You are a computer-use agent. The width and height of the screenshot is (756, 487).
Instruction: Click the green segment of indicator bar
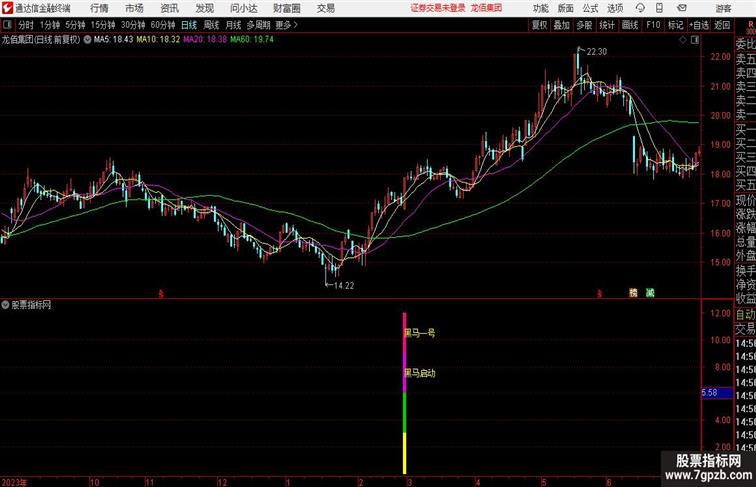[x=405, y=413]
